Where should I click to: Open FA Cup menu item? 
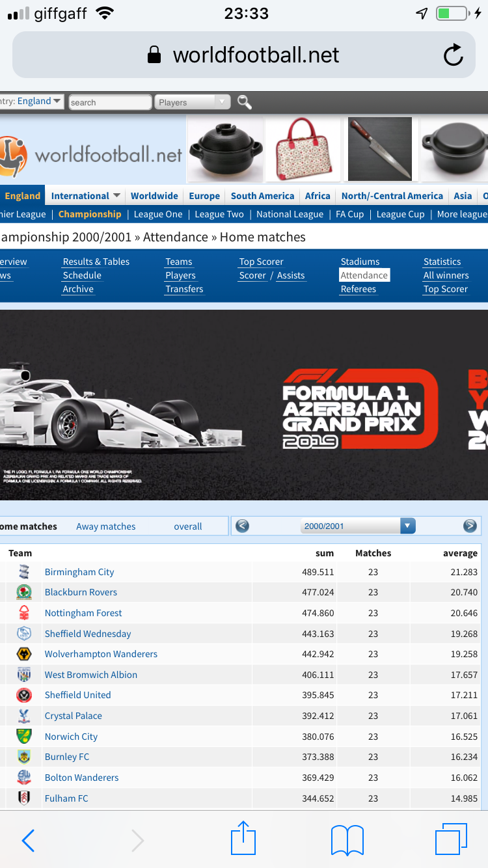[x=349, y=214]
